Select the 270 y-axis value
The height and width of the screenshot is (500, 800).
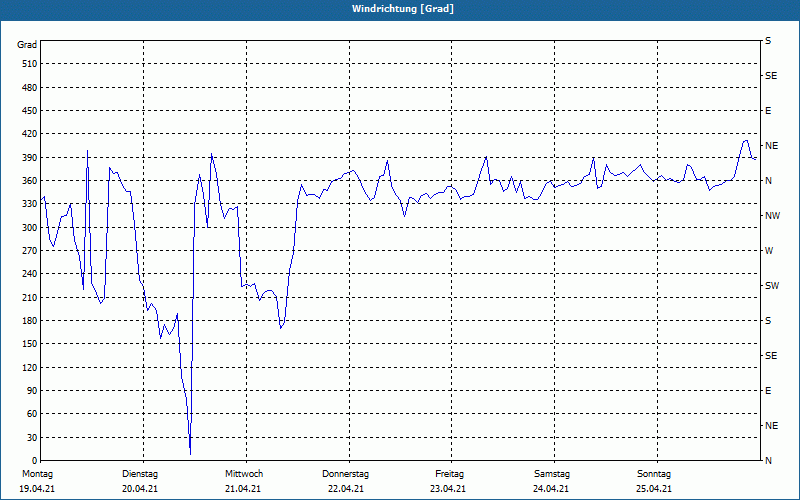click(x=30, y=251)
